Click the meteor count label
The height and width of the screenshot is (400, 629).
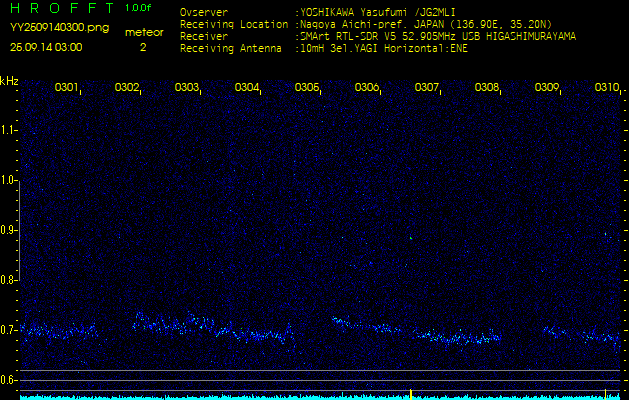pyautogui.click(x=143, y=32)
